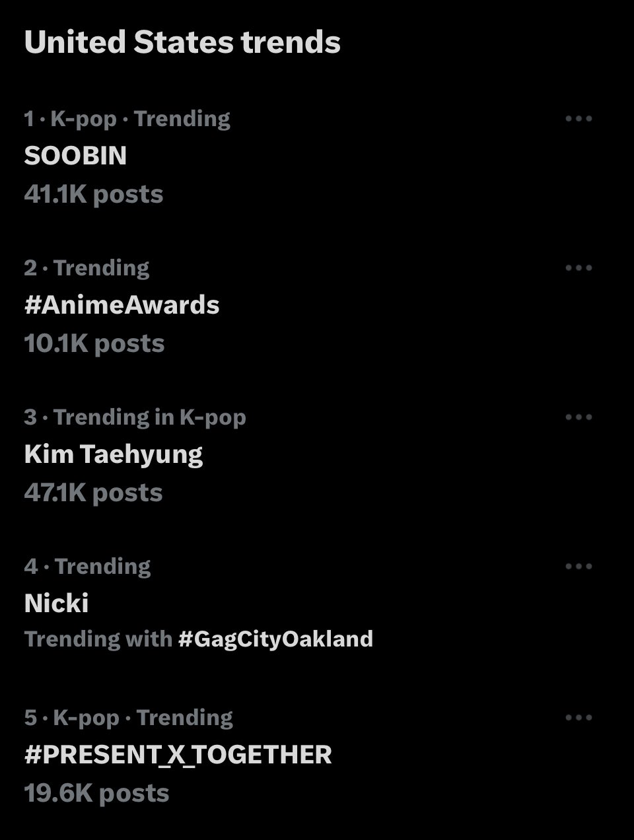Click the 'Trending with' text under Nicki
Image resolution: width=634 pixels, height=840 pixels.
click(x=98, y=639)
